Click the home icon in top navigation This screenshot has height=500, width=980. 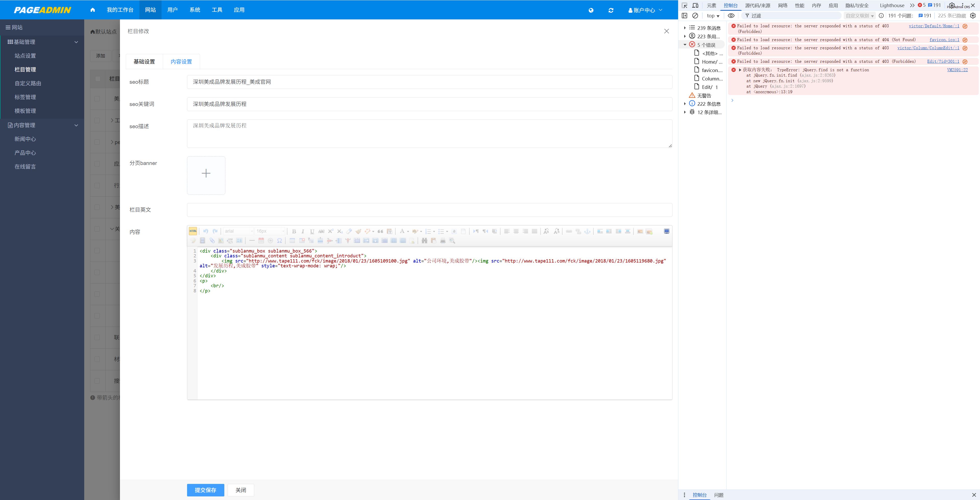tap(92, 10)
